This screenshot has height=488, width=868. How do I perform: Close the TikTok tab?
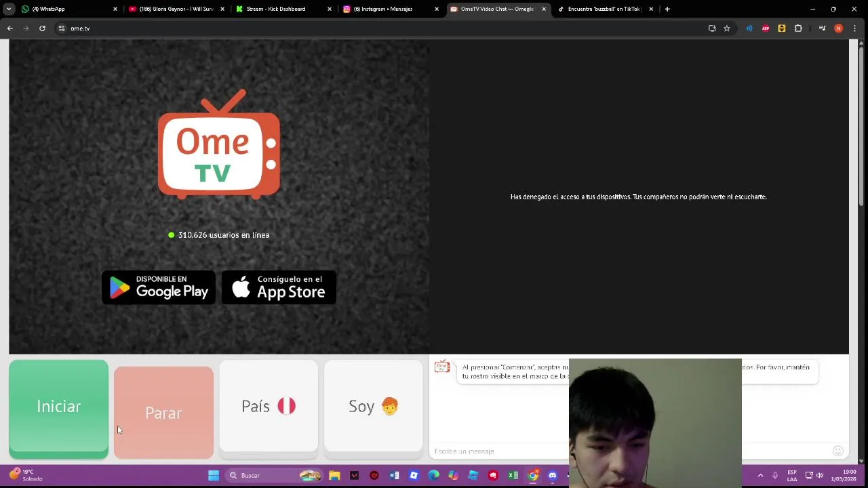[651, 9]
